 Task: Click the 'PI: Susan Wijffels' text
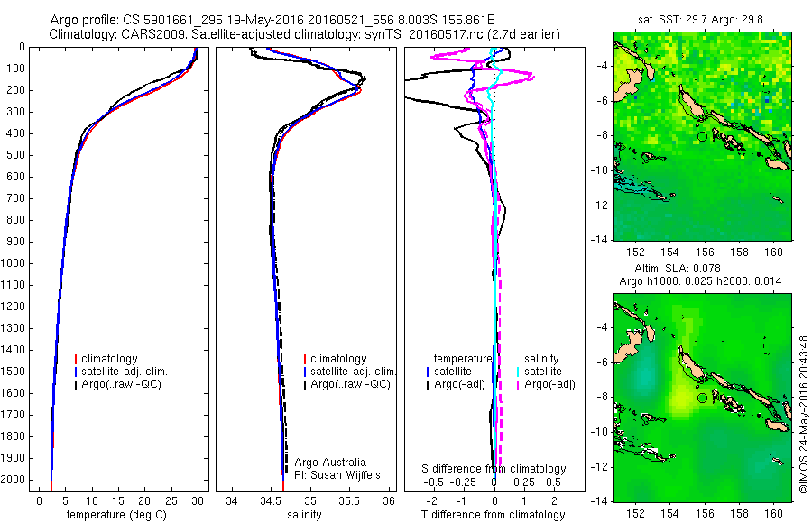click(337, 475)
